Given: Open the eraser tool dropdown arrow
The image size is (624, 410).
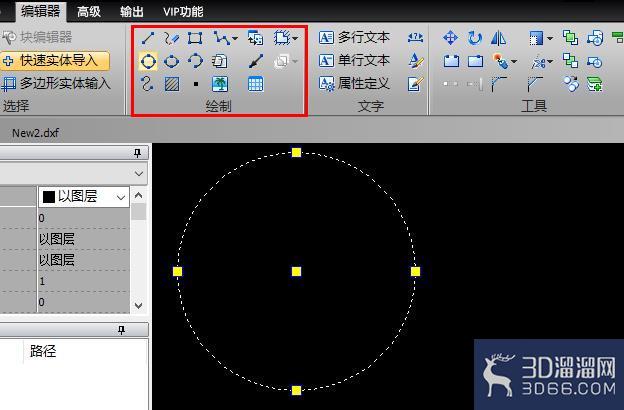Looking at the screenshot, I should [514, 62].
